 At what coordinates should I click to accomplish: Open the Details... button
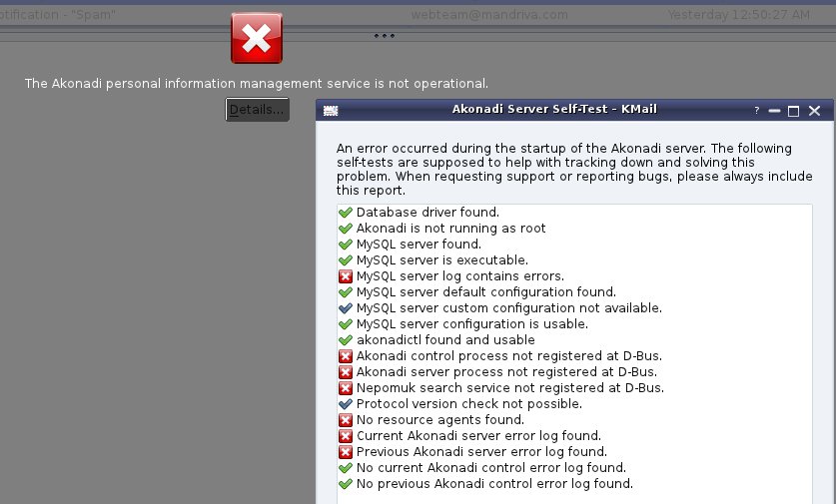(257, 109)
